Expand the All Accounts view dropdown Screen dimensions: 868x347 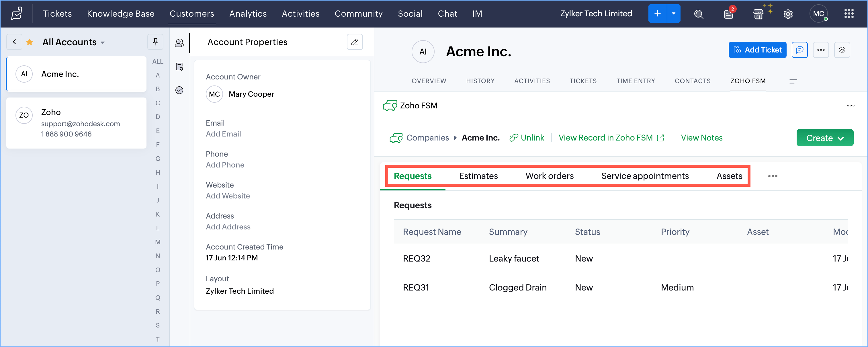[x=103, y=42]
